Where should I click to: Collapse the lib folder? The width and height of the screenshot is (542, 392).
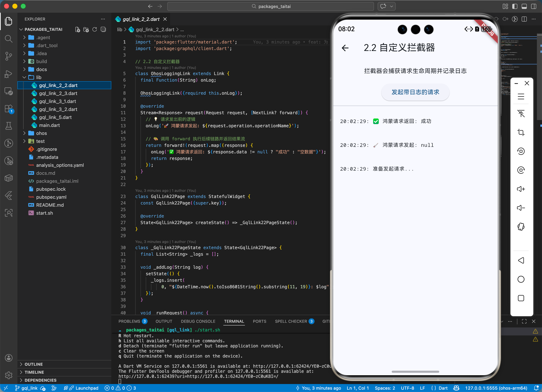click(x=38, y=77)
